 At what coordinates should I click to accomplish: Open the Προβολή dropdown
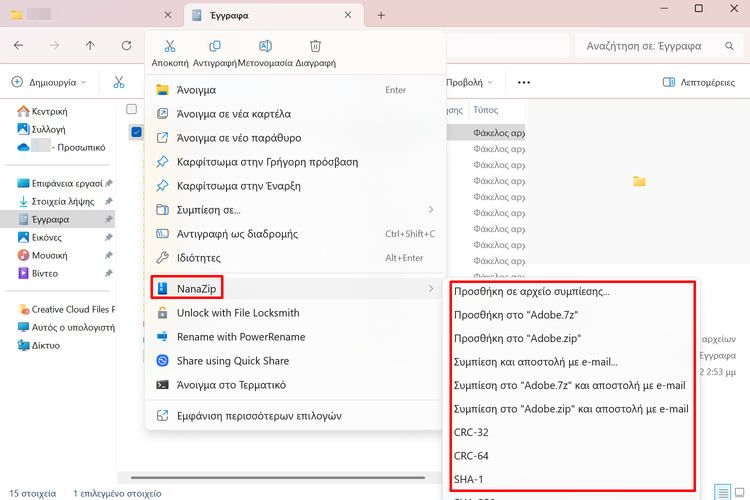[469, 82]
